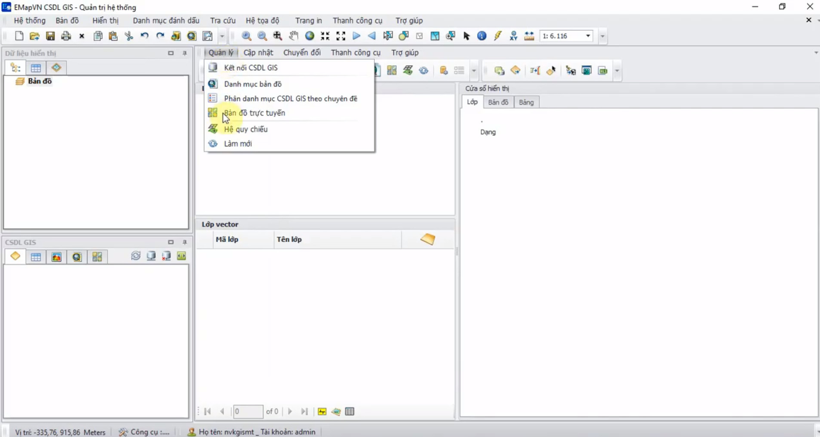This screenshot has height=437, width=820.
Task: Click the Tên lớp column header
Action: pos(338,239)
